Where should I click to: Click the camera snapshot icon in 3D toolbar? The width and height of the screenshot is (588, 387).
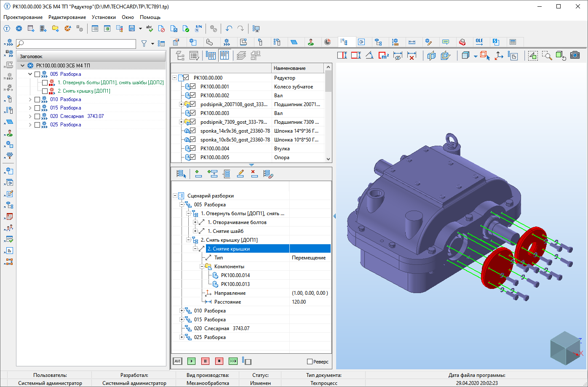coord(575,55)
